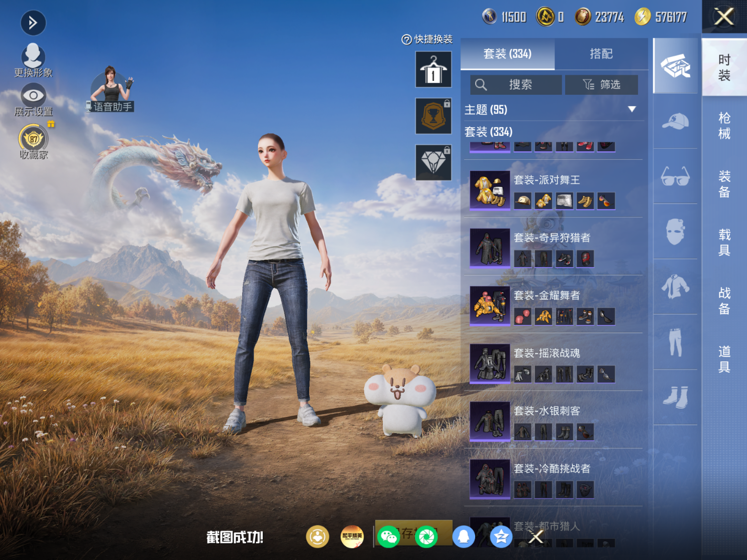This screenshot has height=560, width=747.
Task: Select the 套装-派对舞王 set thumbnail
Action: click(x=490, y=190)
